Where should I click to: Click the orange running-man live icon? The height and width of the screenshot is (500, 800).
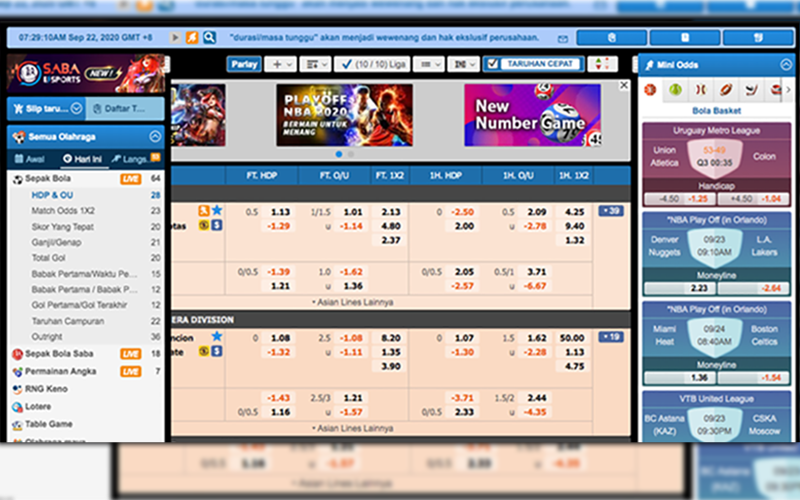pyautogui.click(x=193, y=38)
